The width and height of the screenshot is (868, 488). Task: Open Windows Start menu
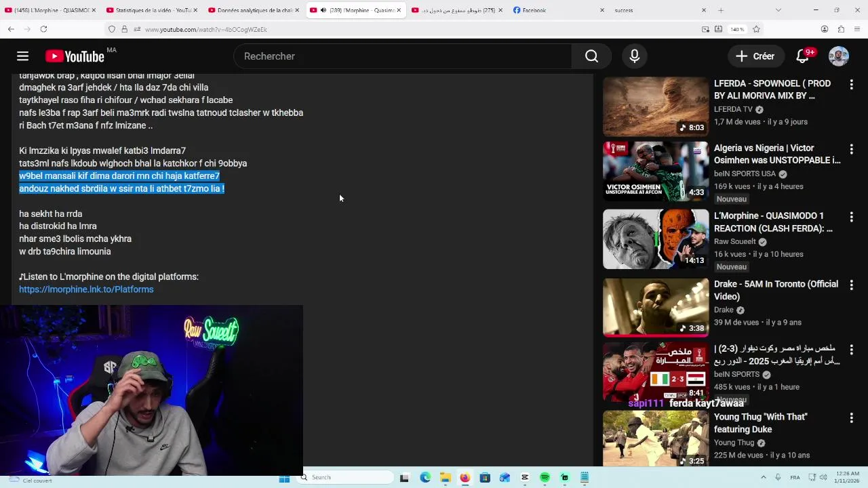tap(285, 478)
